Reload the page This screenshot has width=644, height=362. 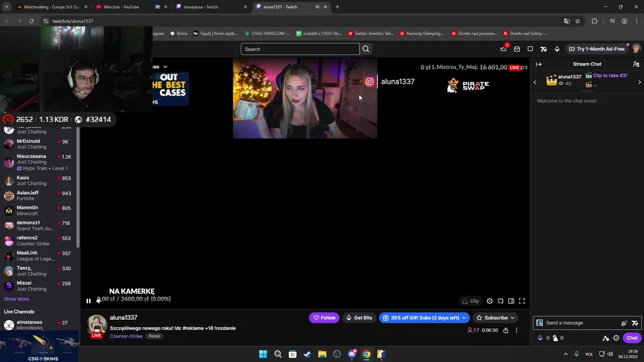click(x=31, y=21)
